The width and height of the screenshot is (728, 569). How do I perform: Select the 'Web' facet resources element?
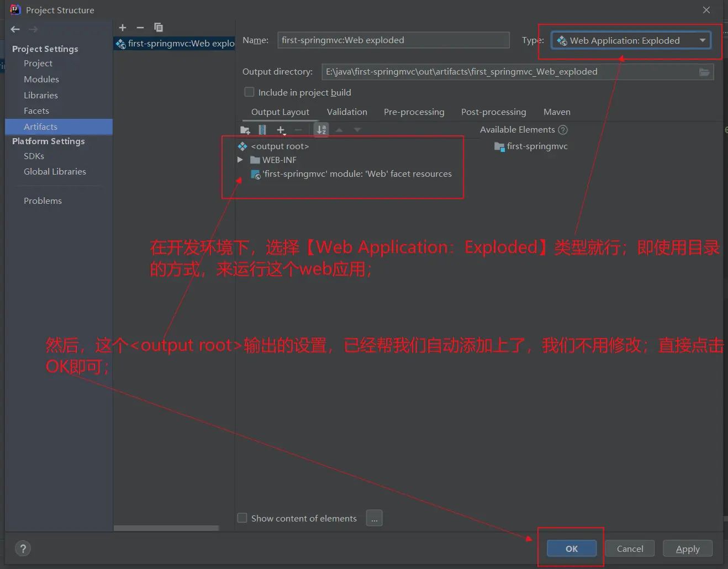(351, 174)
